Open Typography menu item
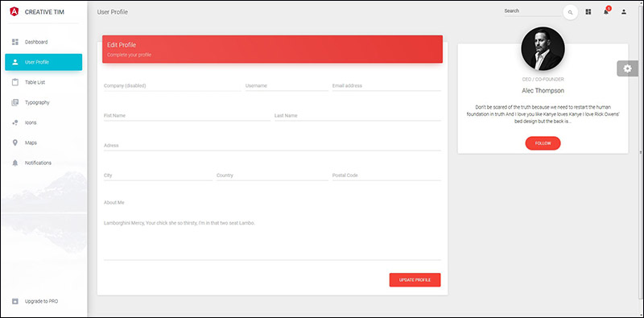Viewport: 644px width, 318px height. click(x=43, y=102)
